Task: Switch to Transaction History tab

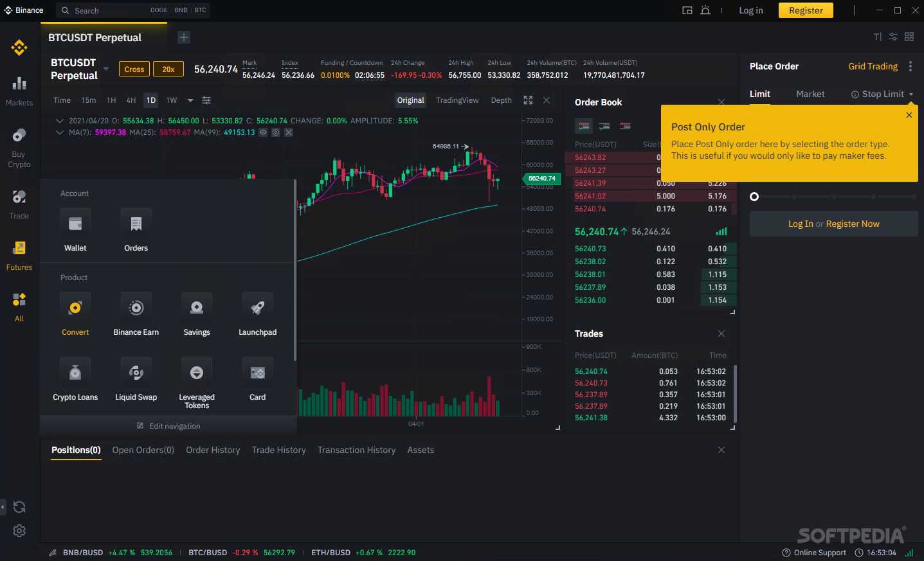Action: click(357, 450)
